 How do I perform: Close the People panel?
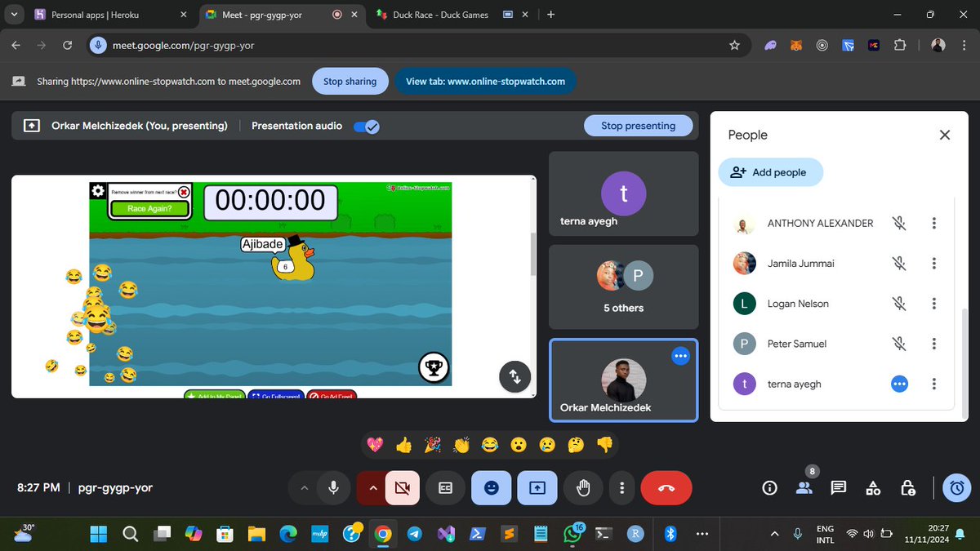945,136
